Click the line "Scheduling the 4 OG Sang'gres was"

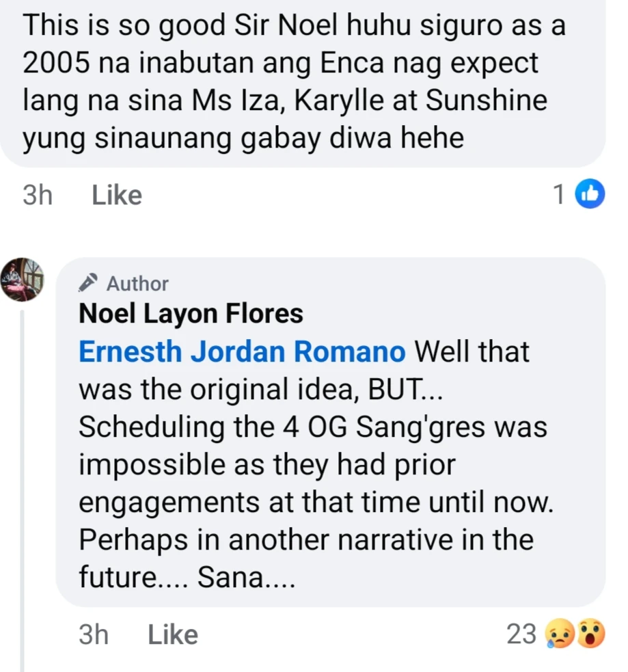[x=313, y=427]
